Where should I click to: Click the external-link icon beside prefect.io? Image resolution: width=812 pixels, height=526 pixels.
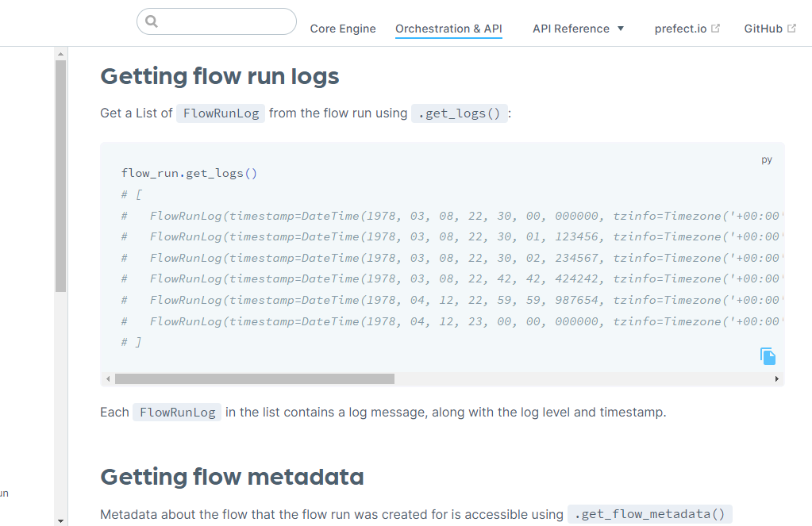point(717,26)
